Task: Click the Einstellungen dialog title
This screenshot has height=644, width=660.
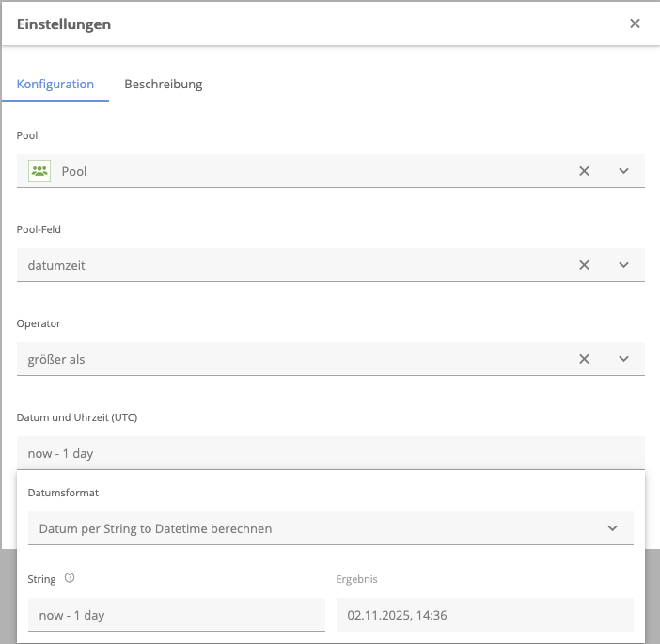Action: tap(64, 24)
